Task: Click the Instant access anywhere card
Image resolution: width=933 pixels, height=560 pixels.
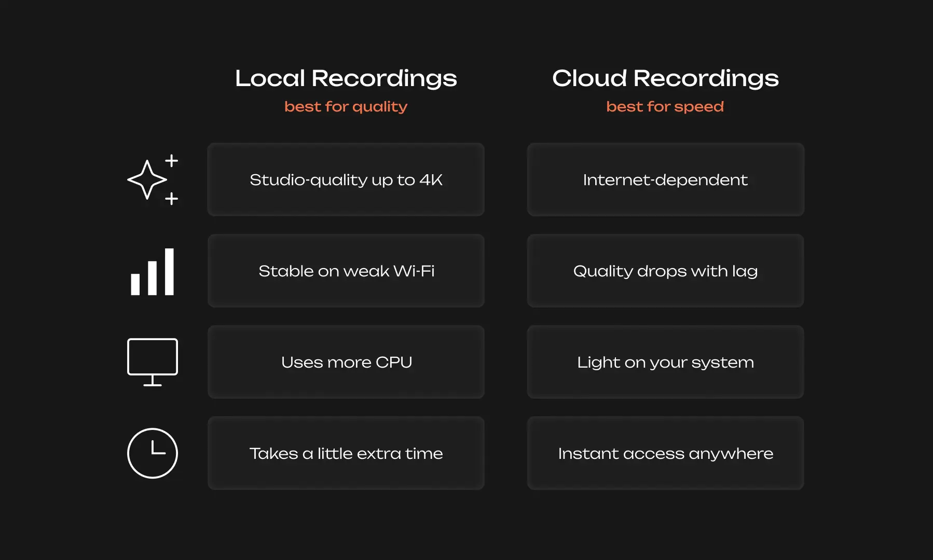Action: (x=665, y=453)
